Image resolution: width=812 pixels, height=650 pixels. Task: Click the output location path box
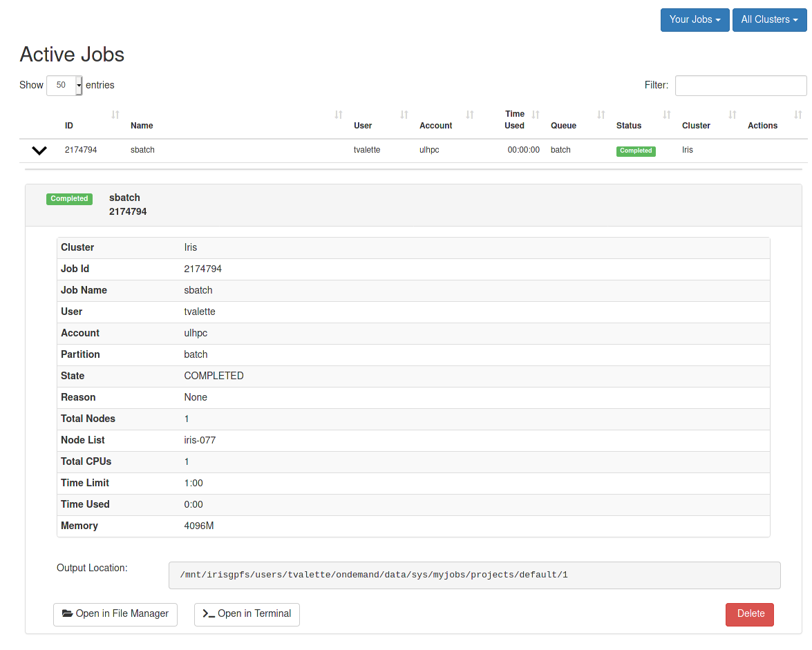(x=474, y=575)
